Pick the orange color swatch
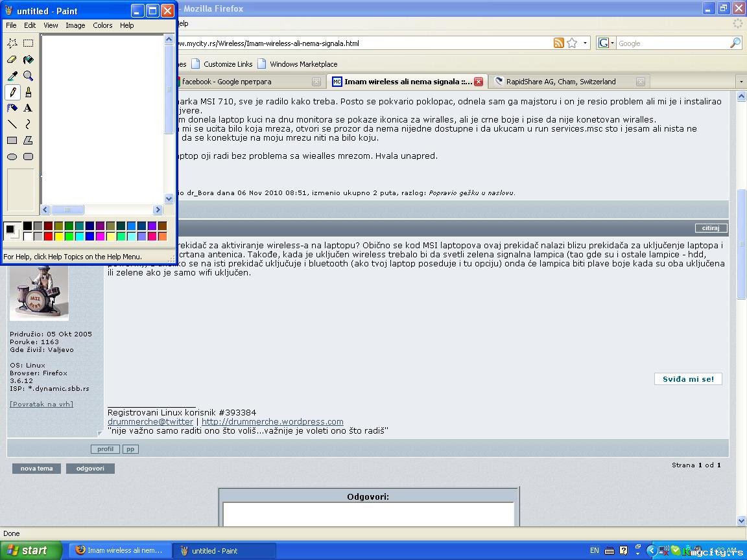 (163, 236)
